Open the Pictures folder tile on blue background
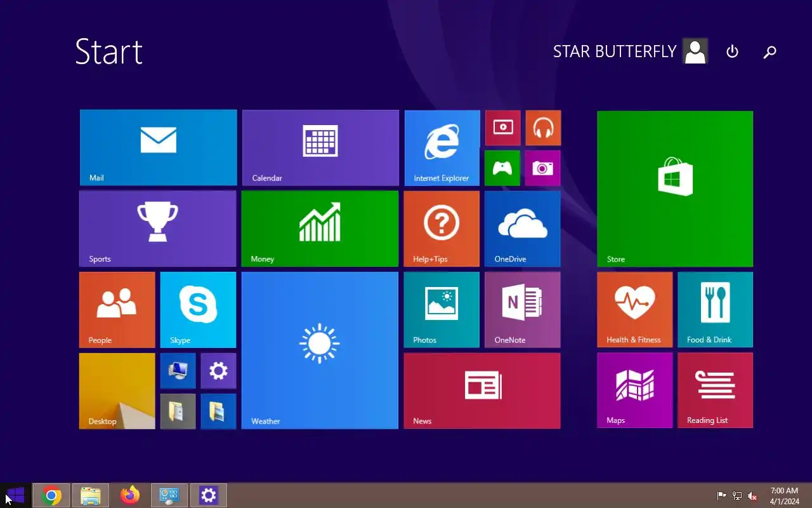 pyautogui.click(x=218, y=411)
